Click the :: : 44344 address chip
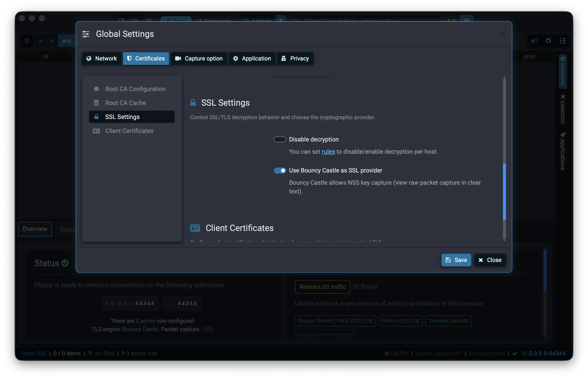This screenshot has height=379, width=588. [182, 303]
